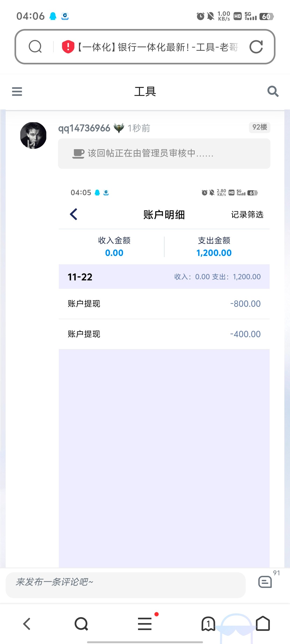This screenshot has height=644, width=290.
Task: Click the red security warning shield
Action: [x=68, y=47]
